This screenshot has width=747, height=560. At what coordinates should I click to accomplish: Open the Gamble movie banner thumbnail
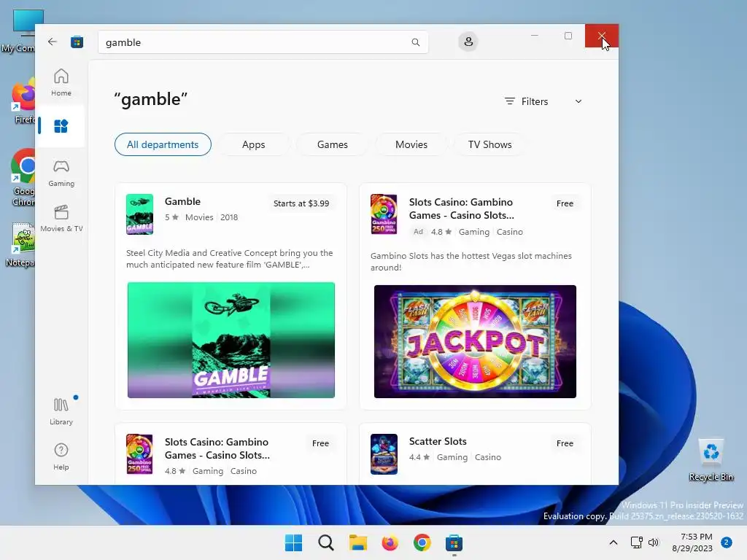pos(231,340)
